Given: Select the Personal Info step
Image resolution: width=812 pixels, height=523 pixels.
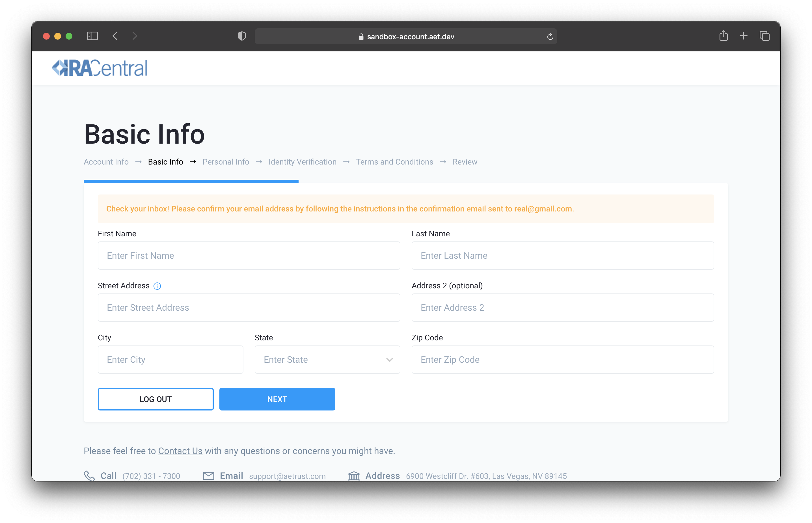Looking at the screenshot, I should click(226, 162).
